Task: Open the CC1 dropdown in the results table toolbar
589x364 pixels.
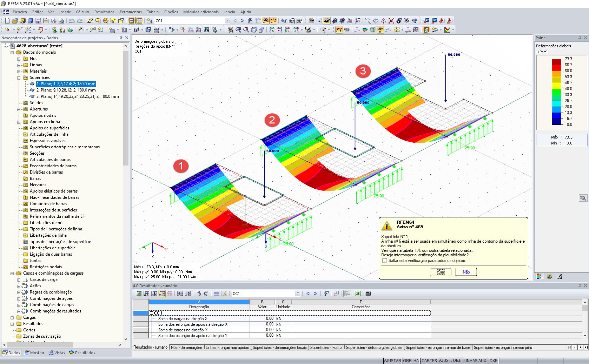Action: [298, 294]
